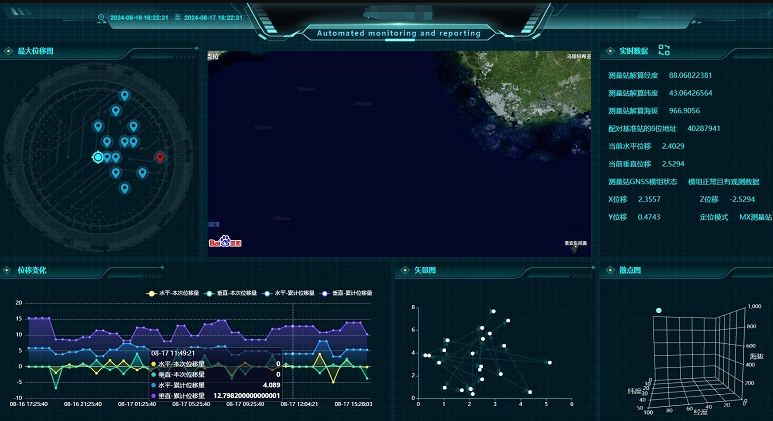Screen dimensions: 773x421
Task: Toggle the 水平-累计位移量 legend series
Action: coord(294,293)
